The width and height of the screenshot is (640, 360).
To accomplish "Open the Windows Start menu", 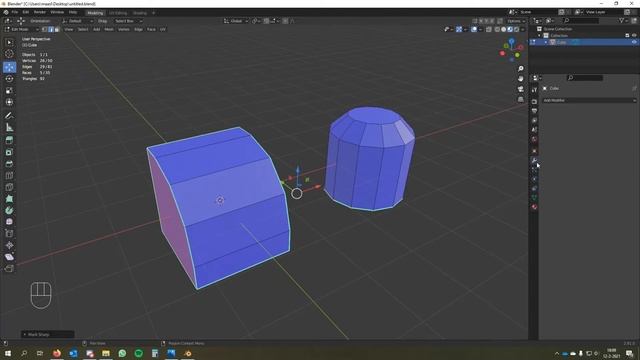I will click(x=7, y=353).
